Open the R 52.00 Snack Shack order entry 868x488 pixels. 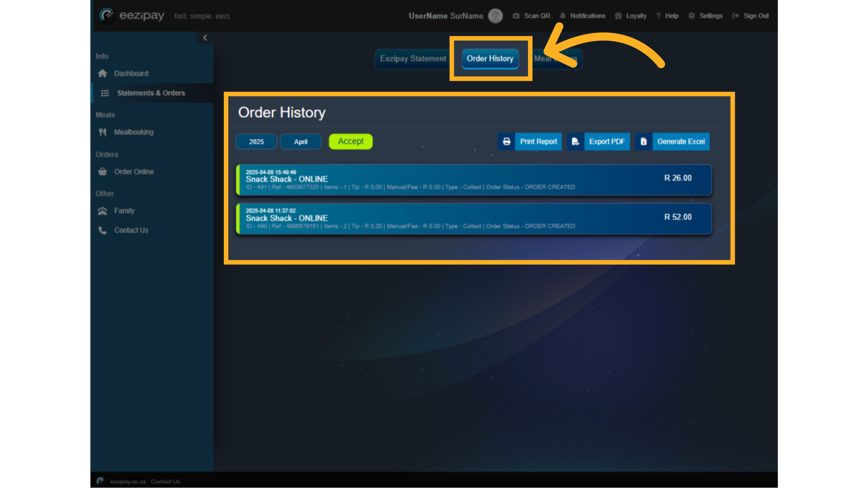pyautogui.click(x=473, y=218)
